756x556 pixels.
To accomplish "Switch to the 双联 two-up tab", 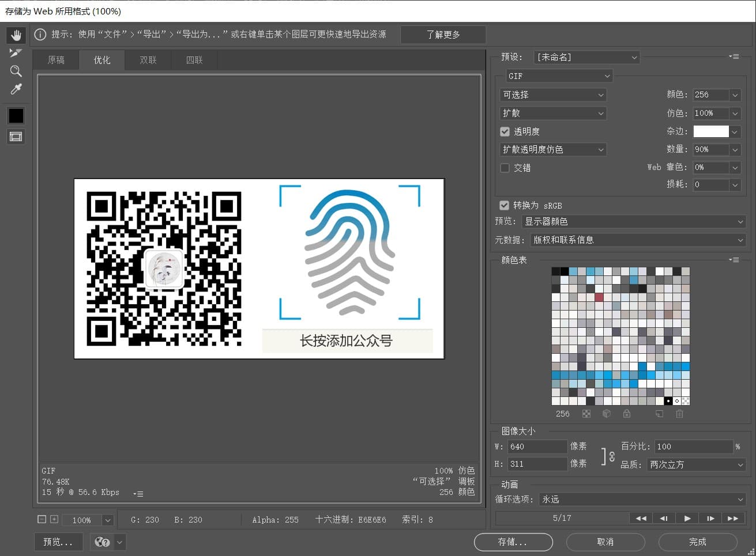I will coord(148,60).
